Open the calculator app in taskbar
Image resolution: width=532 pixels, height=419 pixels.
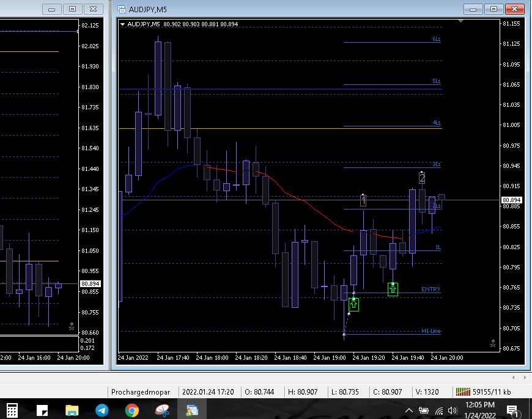tap(12, 410)
